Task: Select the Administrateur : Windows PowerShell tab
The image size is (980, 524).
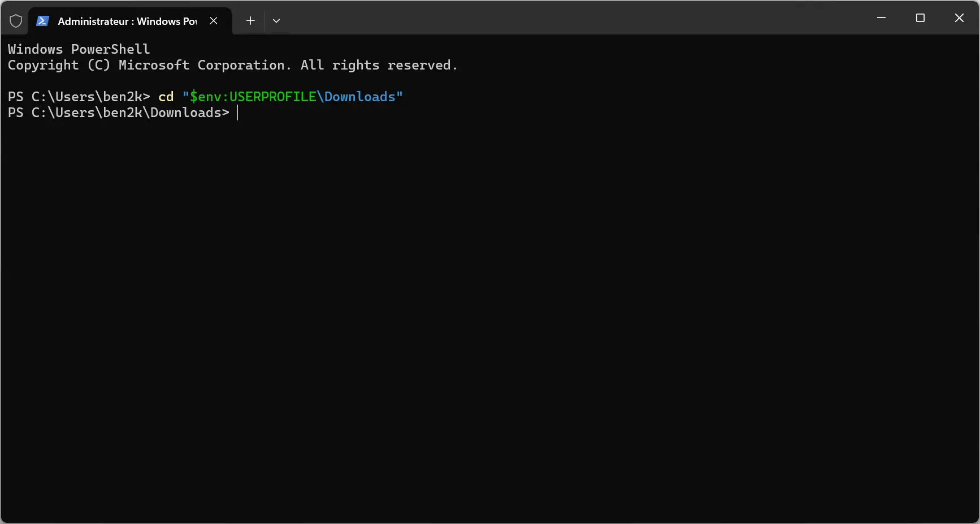Action: [130, 21]
